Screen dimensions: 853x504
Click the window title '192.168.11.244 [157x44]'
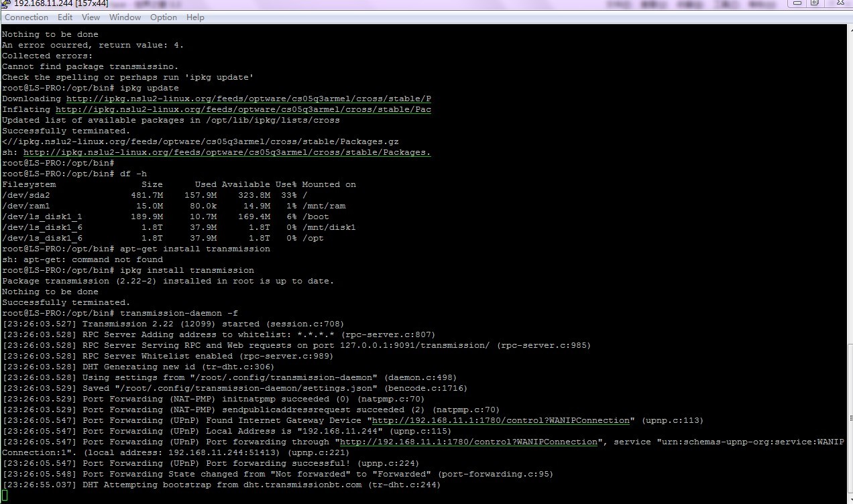61,4
